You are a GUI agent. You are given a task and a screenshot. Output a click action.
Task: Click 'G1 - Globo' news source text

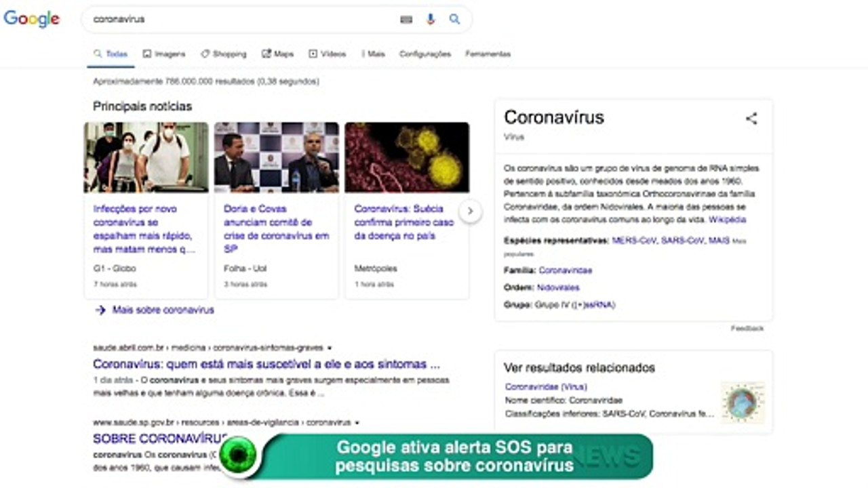115,269
